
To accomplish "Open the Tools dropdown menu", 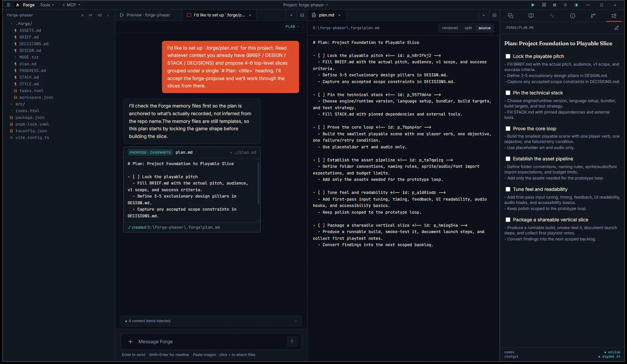I will tap(47, 5).
